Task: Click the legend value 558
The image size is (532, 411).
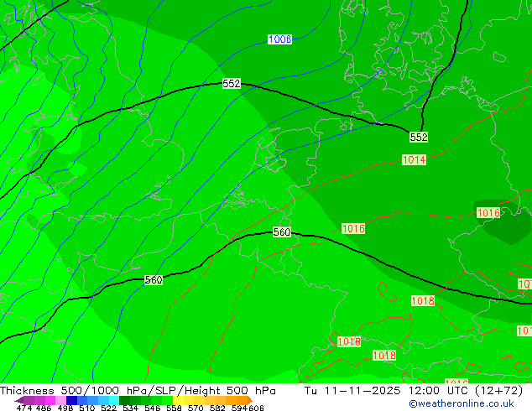Action: tap(174, 408)
